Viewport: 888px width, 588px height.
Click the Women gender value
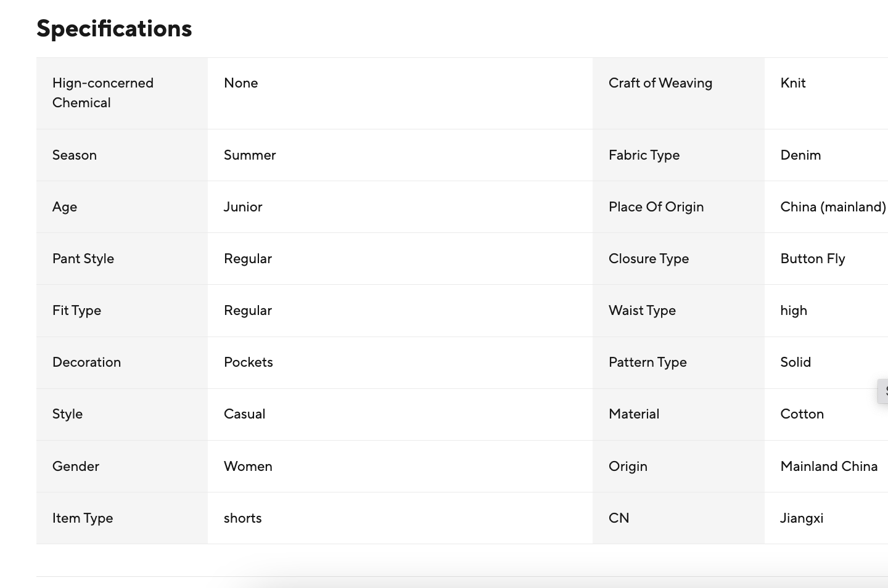click(248, 467)
